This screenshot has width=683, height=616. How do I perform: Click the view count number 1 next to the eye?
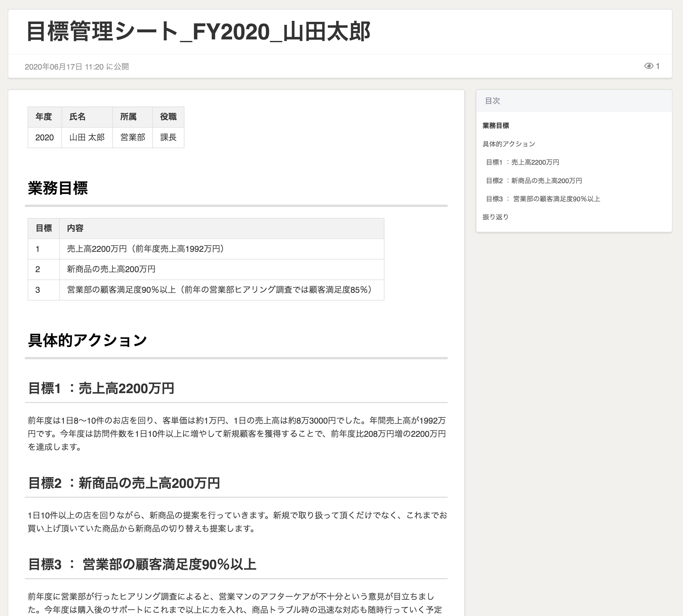click(x=658, y=66)
